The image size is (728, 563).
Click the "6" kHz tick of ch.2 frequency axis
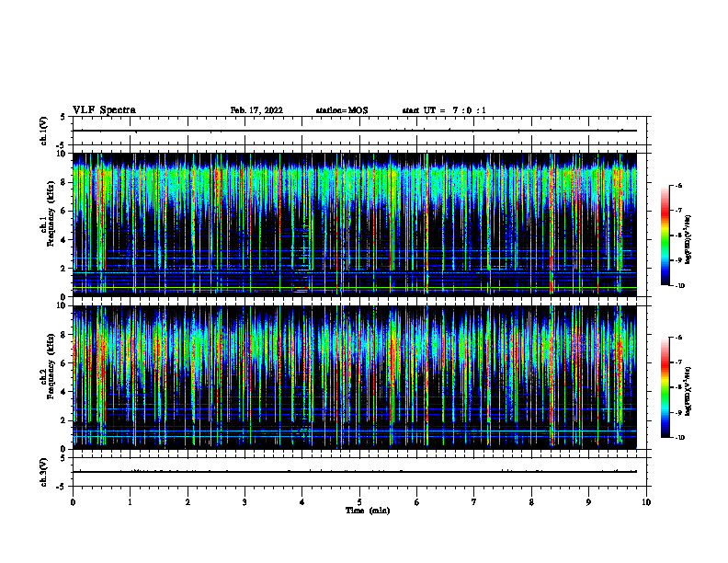click(64, 363)
